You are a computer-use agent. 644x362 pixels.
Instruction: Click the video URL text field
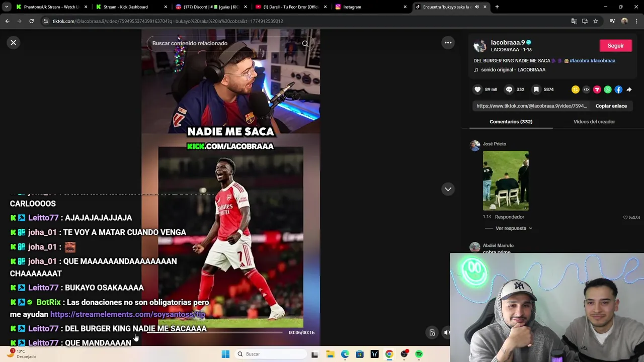coord(532,106)
